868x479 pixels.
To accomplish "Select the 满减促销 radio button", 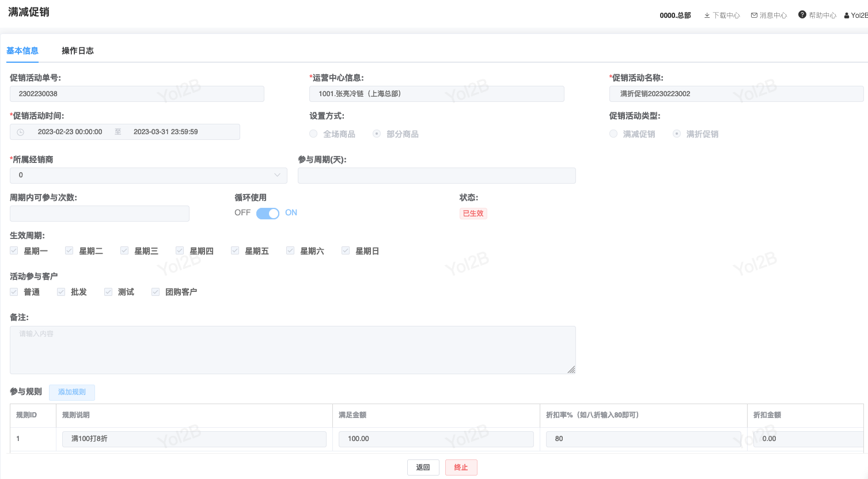I will click(x=613, y=134).
